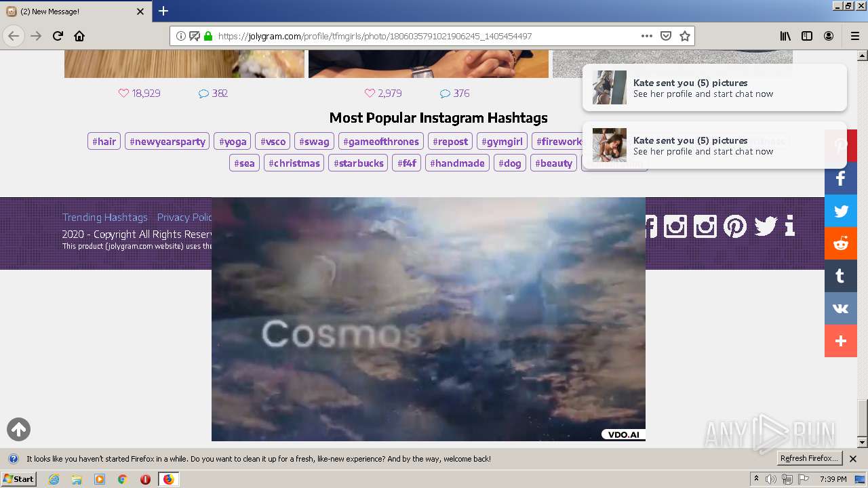Open the #christmas hashtag
The height and width of the screenshot is (488, 868).
(x=294, y=163)
